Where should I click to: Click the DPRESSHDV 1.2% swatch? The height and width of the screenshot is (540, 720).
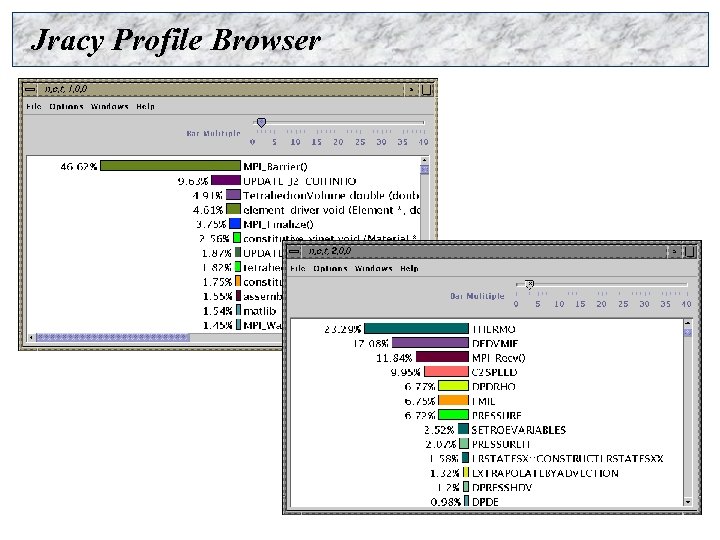tap(466, 487)
